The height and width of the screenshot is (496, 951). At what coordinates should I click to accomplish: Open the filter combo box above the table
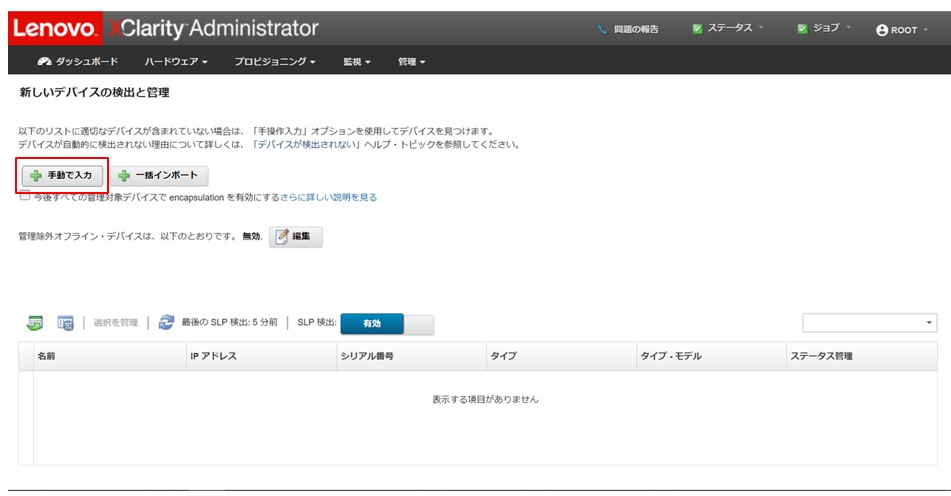pos(869,322)
